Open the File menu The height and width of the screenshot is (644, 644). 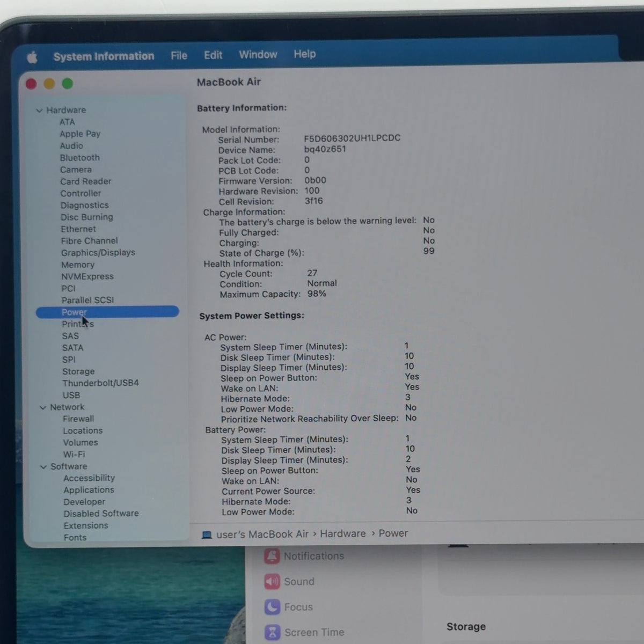click(179, 55)
